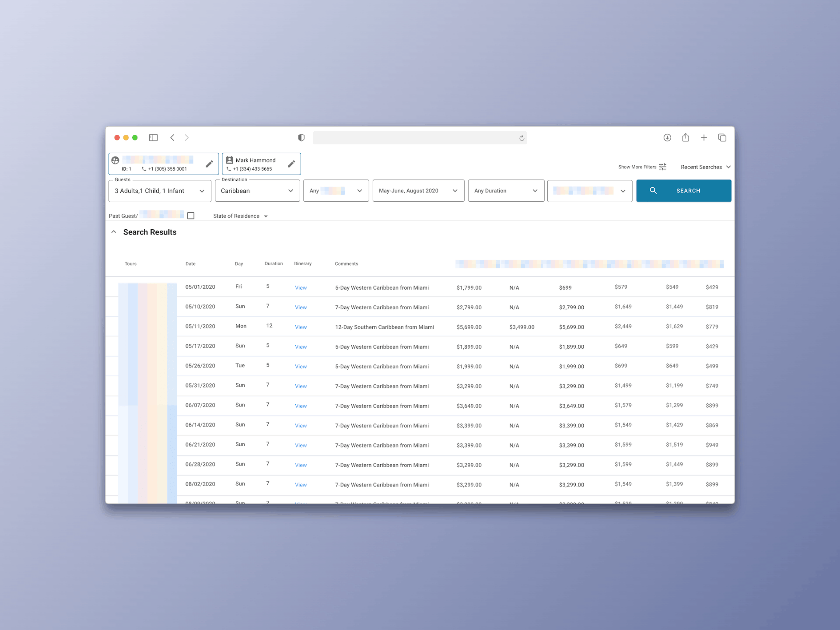The height and width of the screenshot is (630, 840).
Task: Open the Any Duration dropdown
Action: pyautogui.click(x=506, y=191)
